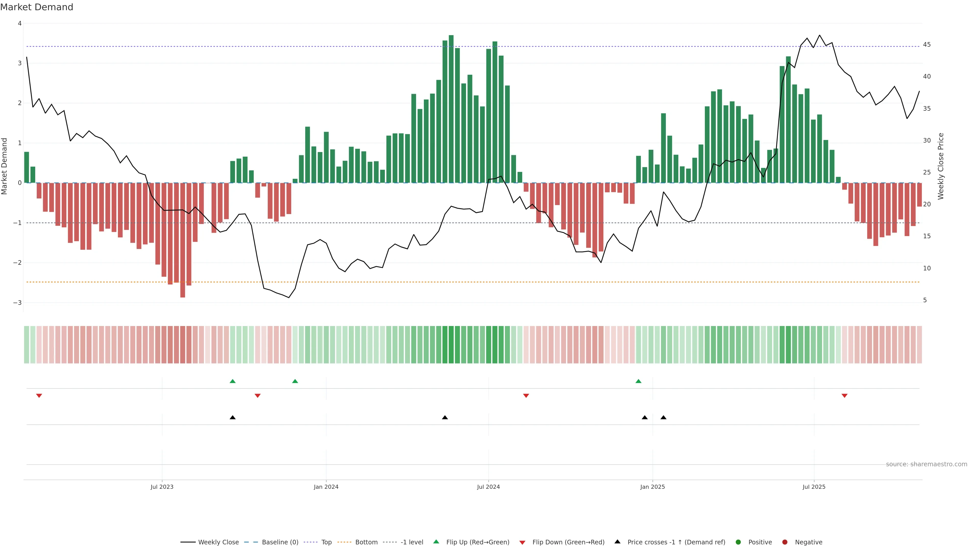
Task: Click the Market Demand chart title
Action: pyautogui.click(x=37, y=7)
